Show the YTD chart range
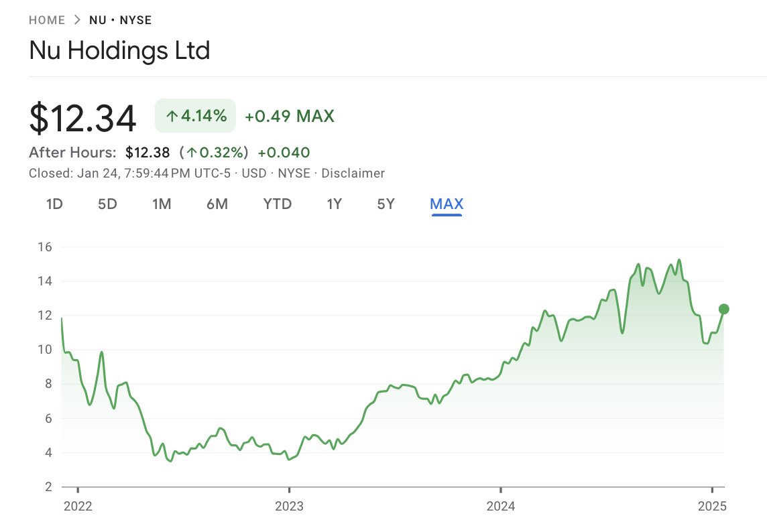The height and width of the screenshot is (532, 767). point(278,204)
